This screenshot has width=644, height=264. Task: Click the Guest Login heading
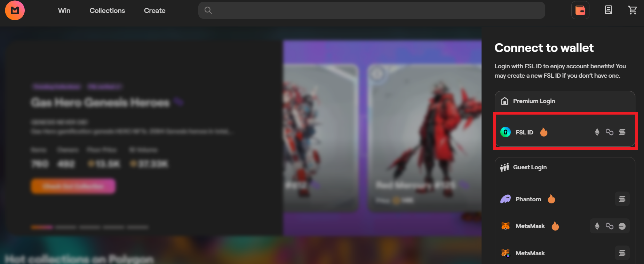pyautogui.click(x=530, y=167)
